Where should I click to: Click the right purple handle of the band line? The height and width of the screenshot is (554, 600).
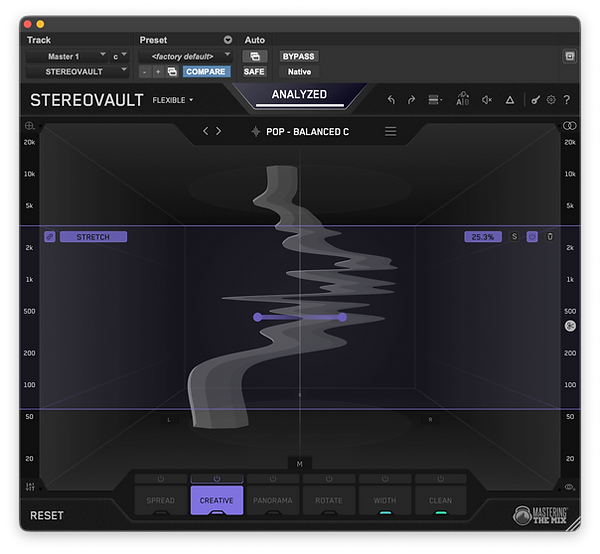pyautogui.click(x=342, y=317)
